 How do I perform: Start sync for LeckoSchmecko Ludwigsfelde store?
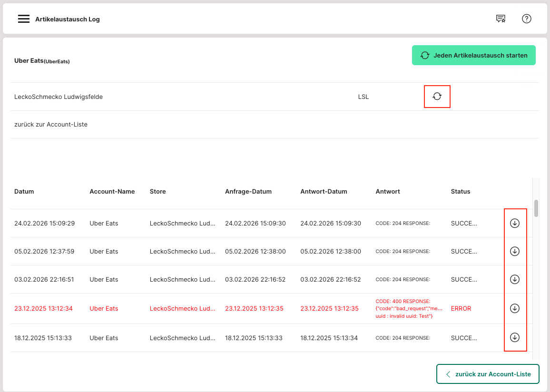(x=437, y=97)
